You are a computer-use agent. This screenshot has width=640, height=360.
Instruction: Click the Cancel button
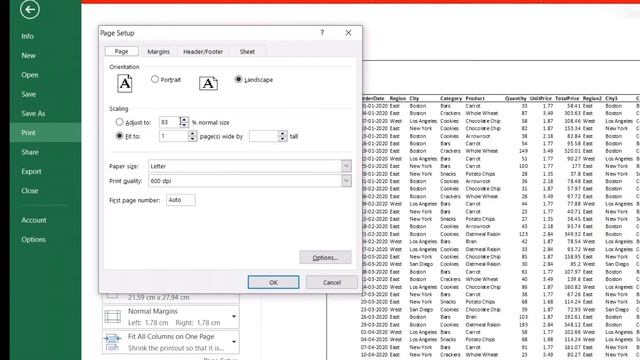coord(332,282)
